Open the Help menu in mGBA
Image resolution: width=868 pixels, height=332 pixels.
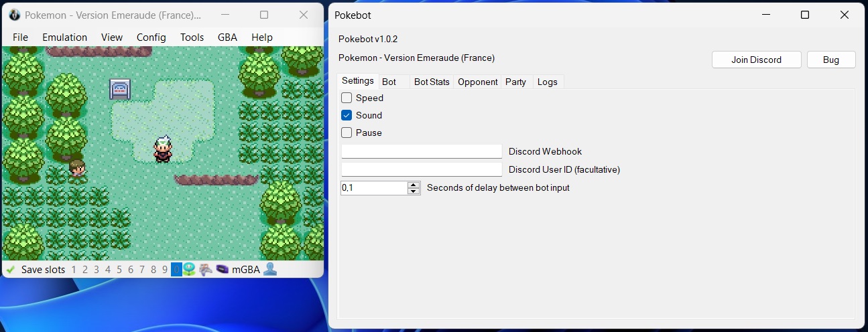(x=262, y=37)
